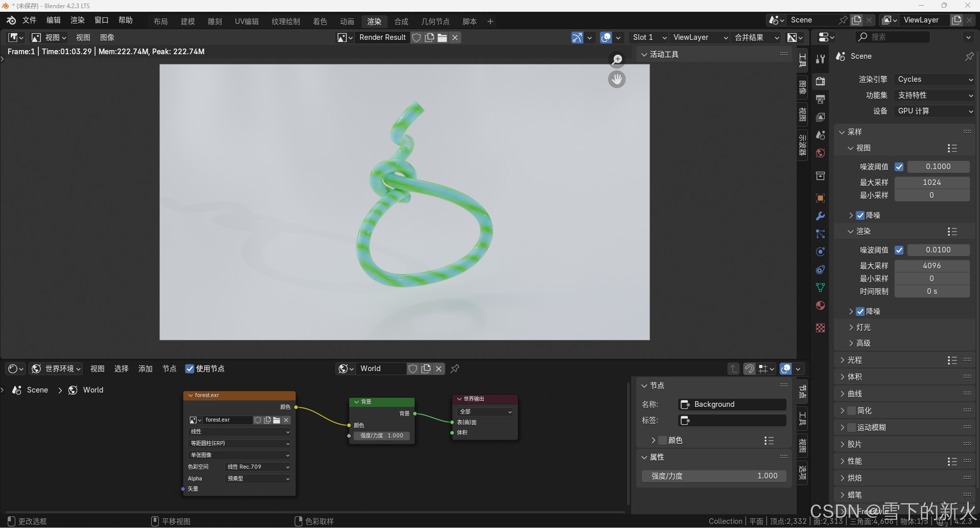Toggle the Color (颜色) checkbox in node panel
This screenshot has width=980, height=528.
pyautogui.click(x=662, y=440)
